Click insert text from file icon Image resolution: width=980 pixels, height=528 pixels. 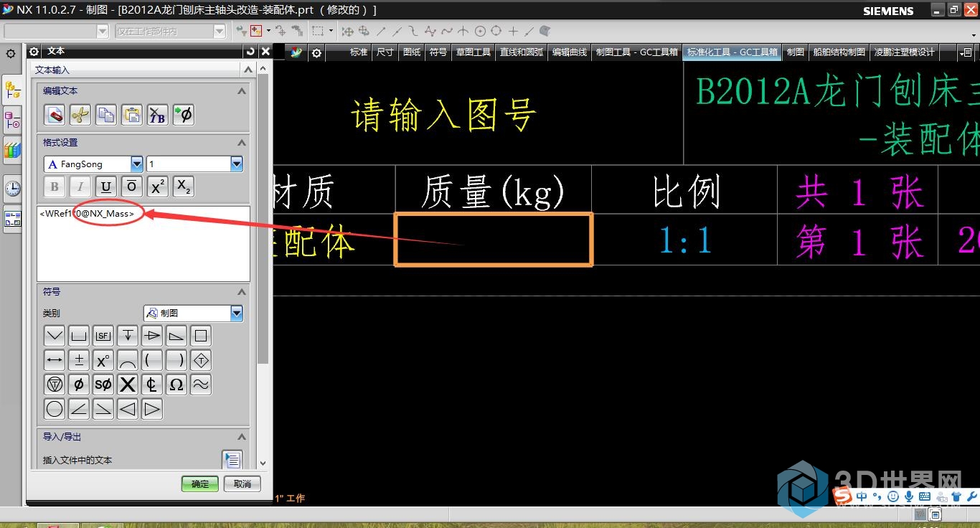tap(232, 460)
